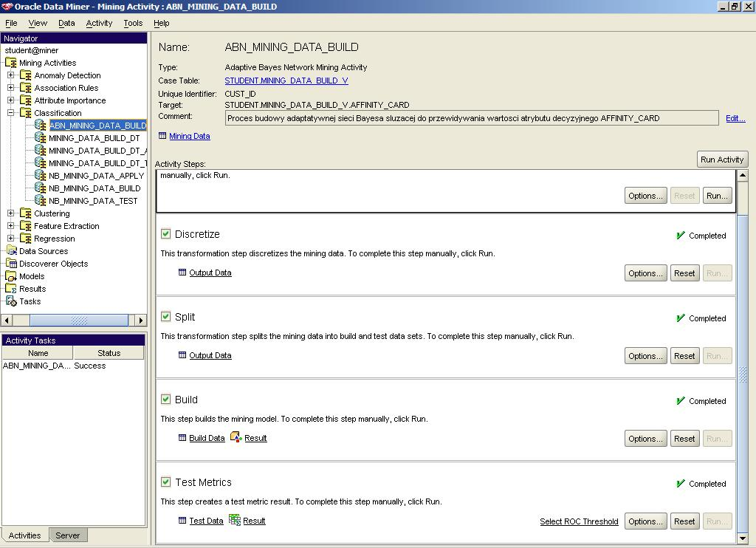Expand the Association Rules node
756x548 pixels.
10,87
